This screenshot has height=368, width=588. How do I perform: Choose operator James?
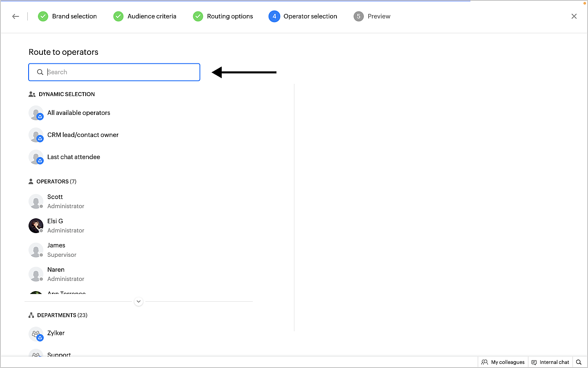pos(56,245)
